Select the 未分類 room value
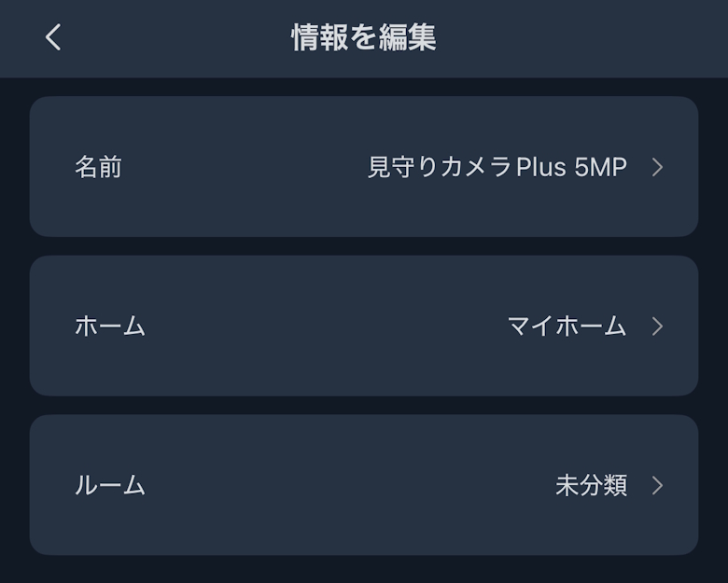Viewport: 728px width, 583px height. point(591,485)
